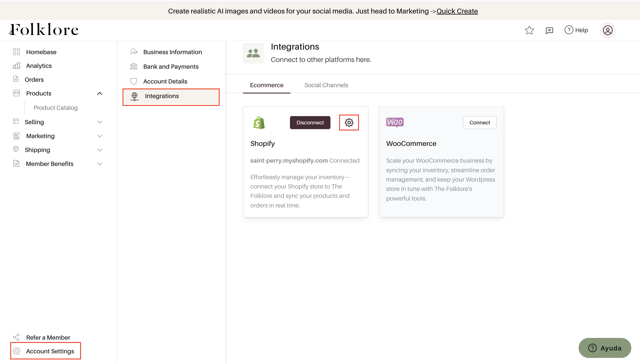Open the messages chat icon
Image resolution: width=640 pixels, height=364 pixels.
tap(549, 30)
